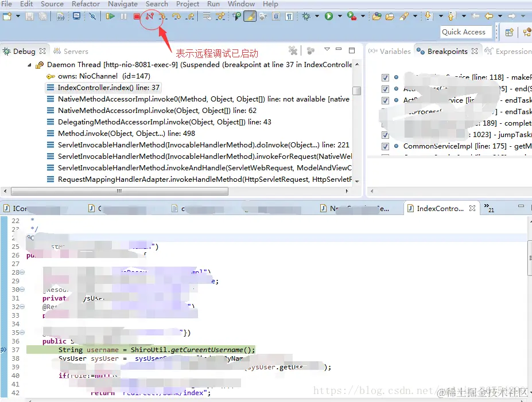Screen dimensions: 532x402
Task: Click the highlighted marker pen toolbar icon
Action: click(x=250, y=16)
